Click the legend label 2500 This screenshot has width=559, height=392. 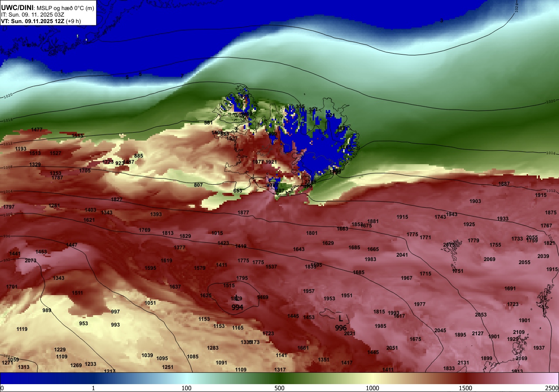point(552,388)
